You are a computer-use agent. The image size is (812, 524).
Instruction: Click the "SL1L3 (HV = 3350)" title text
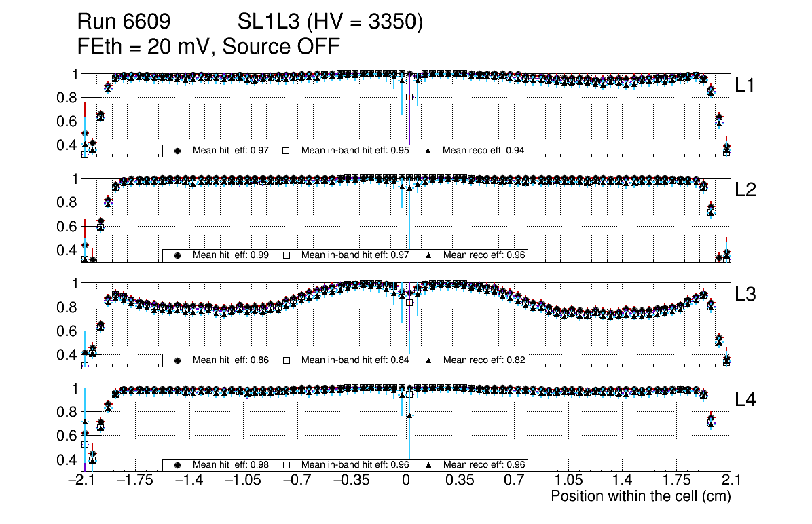(330, 22)
